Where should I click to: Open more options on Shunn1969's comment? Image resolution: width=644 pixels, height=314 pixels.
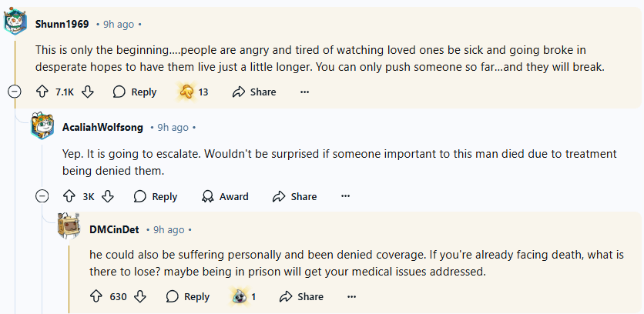304,92
